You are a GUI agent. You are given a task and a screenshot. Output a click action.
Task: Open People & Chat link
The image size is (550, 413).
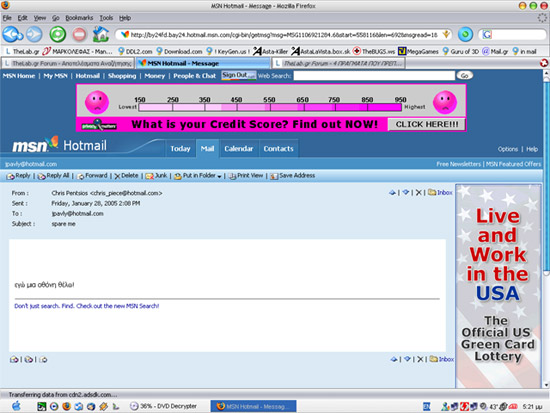tap(194, 76)
